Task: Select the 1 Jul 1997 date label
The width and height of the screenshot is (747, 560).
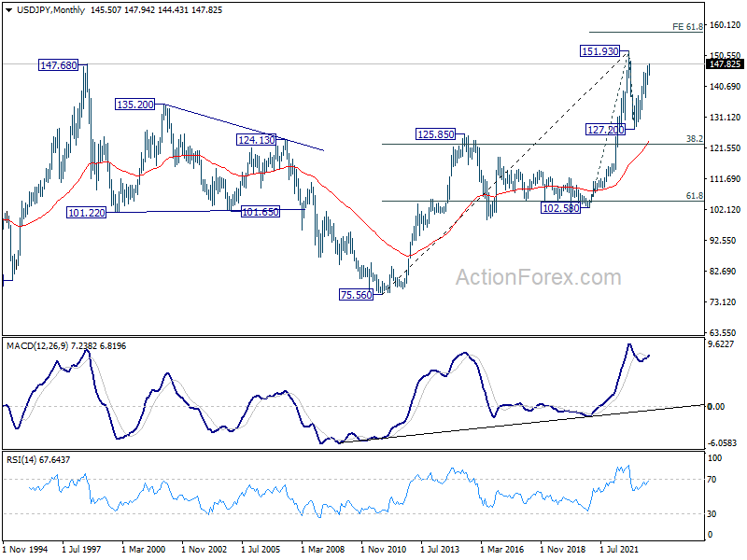Action: (x=81, y=549)
